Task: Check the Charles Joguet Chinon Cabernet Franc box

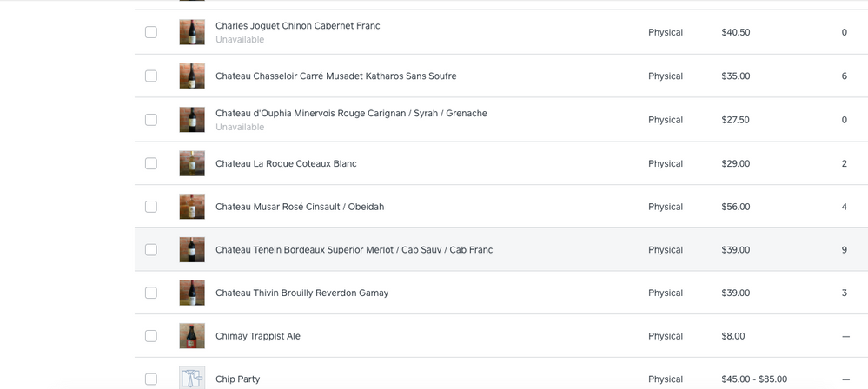Action: [151, 32]
